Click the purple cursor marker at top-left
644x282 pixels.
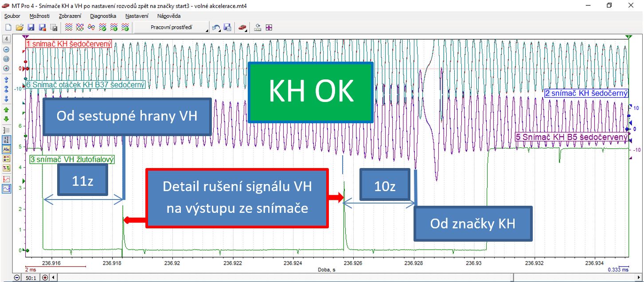(x=25, y=37)
